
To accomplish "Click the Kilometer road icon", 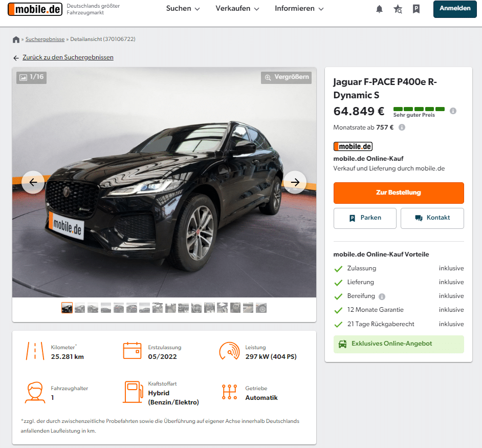I will pyautogui.click(x=35, y=351).
